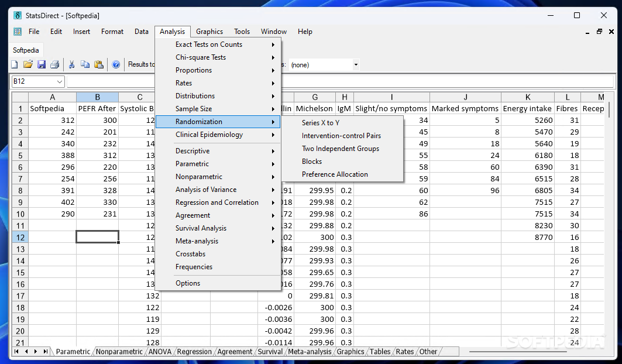The image size is (622, 364).
Task: Open the Window menu
Action: pyautogui.click(x=274, y=32)
